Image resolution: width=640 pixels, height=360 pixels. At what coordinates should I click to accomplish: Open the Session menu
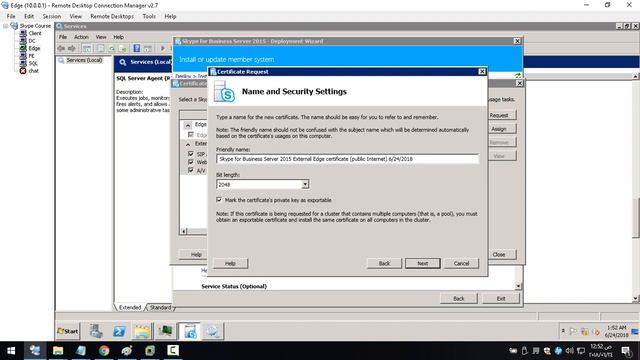point(52,16)
